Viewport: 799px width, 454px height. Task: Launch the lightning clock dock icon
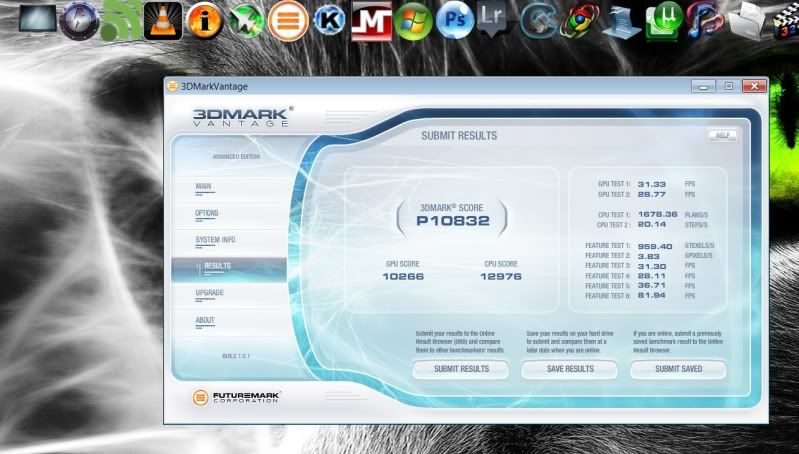pos(79,21)
